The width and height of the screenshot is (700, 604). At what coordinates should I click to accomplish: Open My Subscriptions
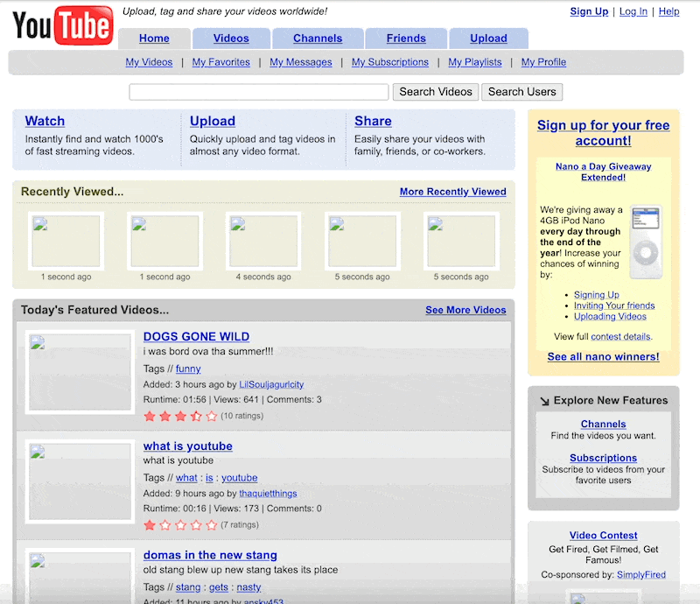pyautogui.click(x=389, y=62)
